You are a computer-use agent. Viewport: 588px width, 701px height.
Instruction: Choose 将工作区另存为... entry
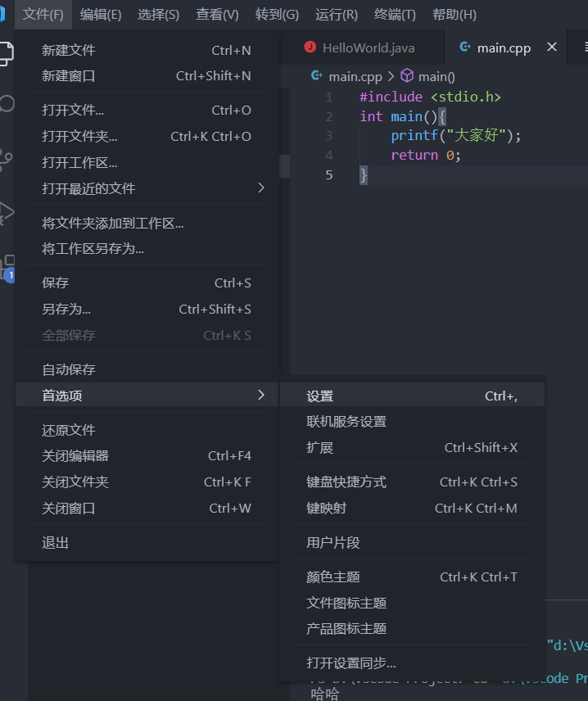147,249
